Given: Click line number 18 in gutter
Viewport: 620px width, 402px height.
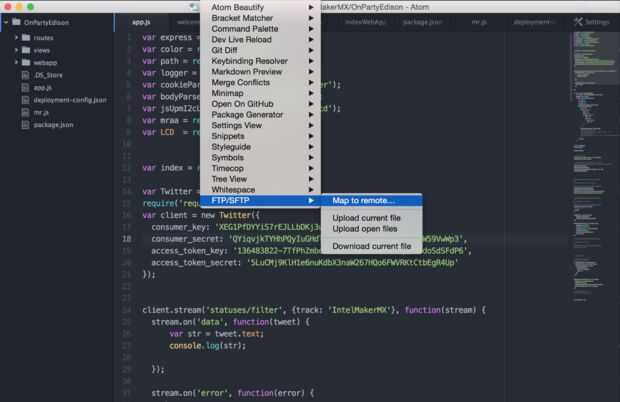Looking at the screenshot, I should [x=127, y=239].
